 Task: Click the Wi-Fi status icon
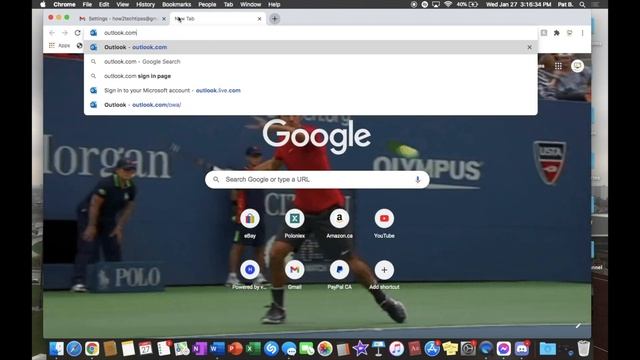(448, 4)
